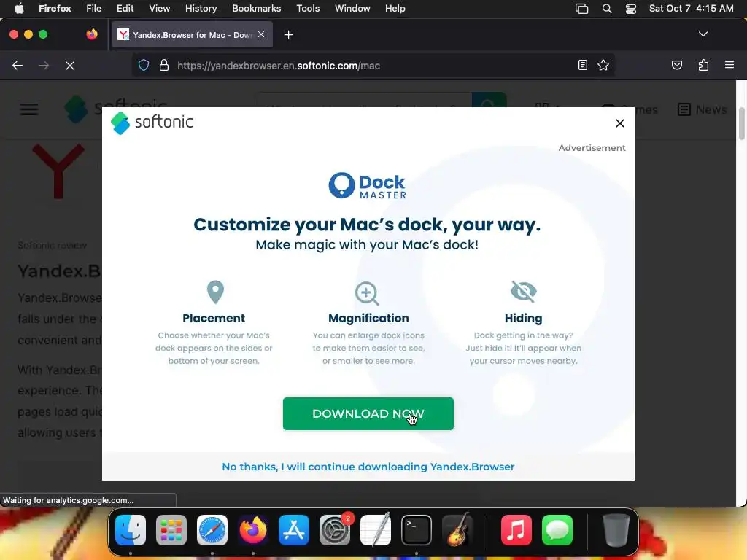Open the Help menu
The image size is (747, 560).
click(x=395, y=9)
